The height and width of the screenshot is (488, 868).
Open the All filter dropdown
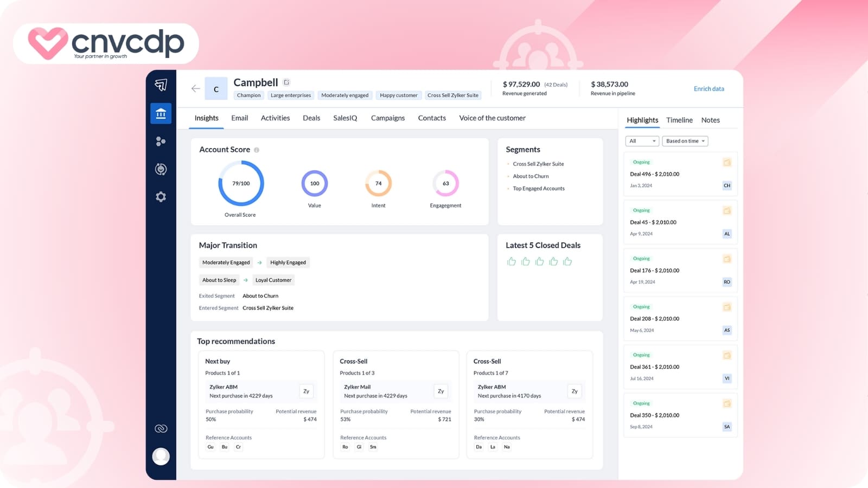pos(642,141)
